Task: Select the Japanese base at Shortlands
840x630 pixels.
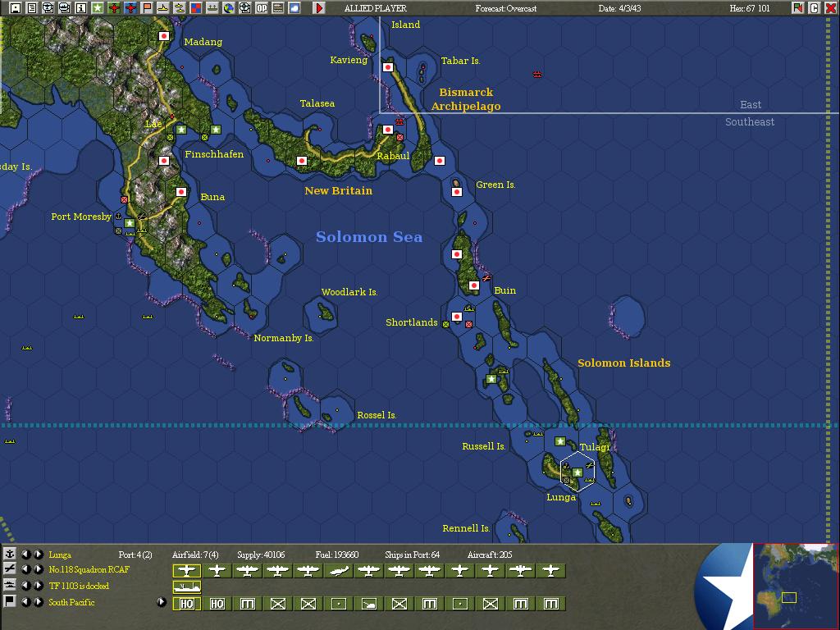Action: coord(456,317)
